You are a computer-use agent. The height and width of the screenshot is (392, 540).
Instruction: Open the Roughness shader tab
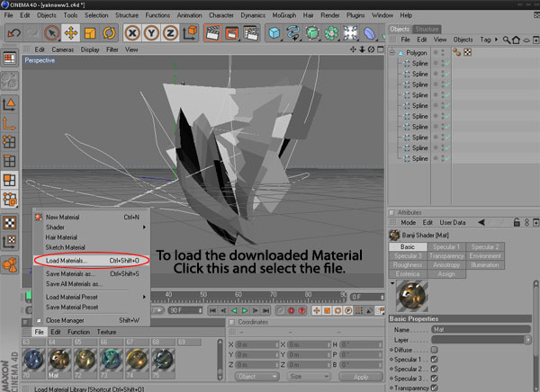click(408, 265)
